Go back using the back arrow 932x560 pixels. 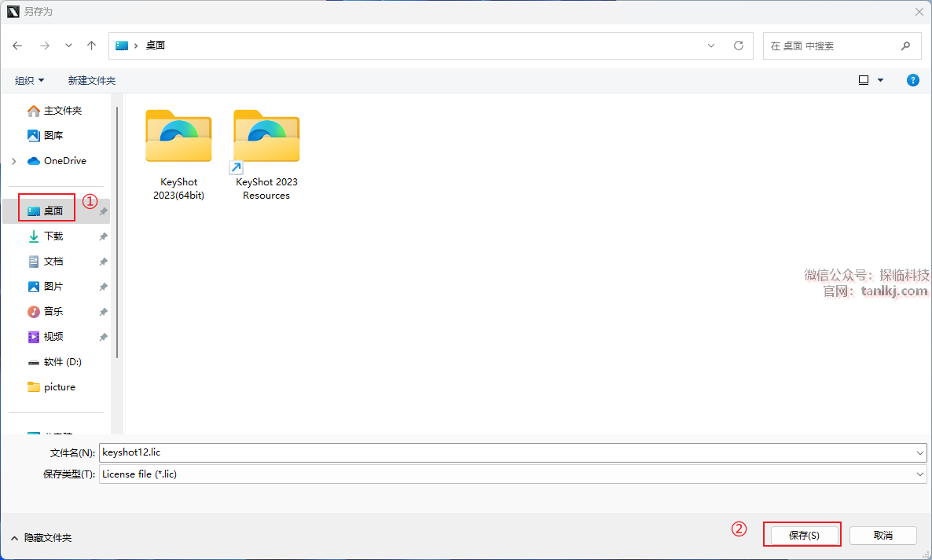[x=17, y=46]
